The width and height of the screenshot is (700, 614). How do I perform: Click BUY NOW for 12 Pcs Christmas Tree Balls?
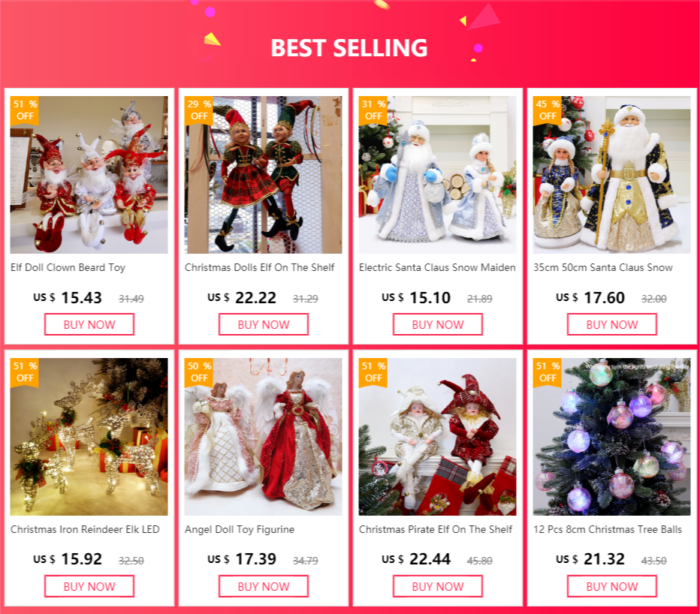(611, 586)
